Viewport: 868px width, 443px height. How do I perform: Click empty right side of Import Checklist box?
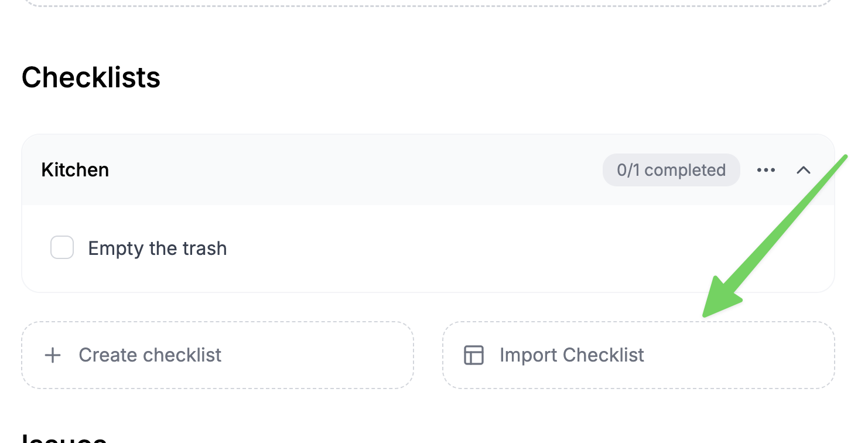[750, 355]
